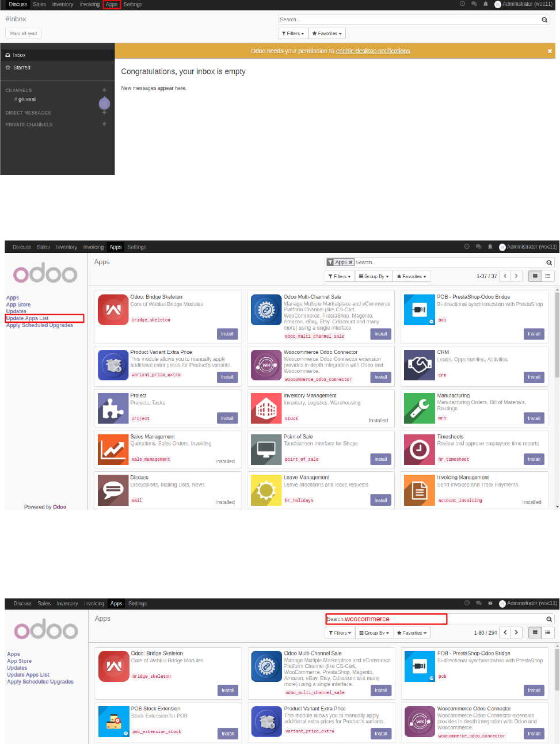Click the Odoo logo on the 1-37 / 37 Apps page

[x=45, y=274]
